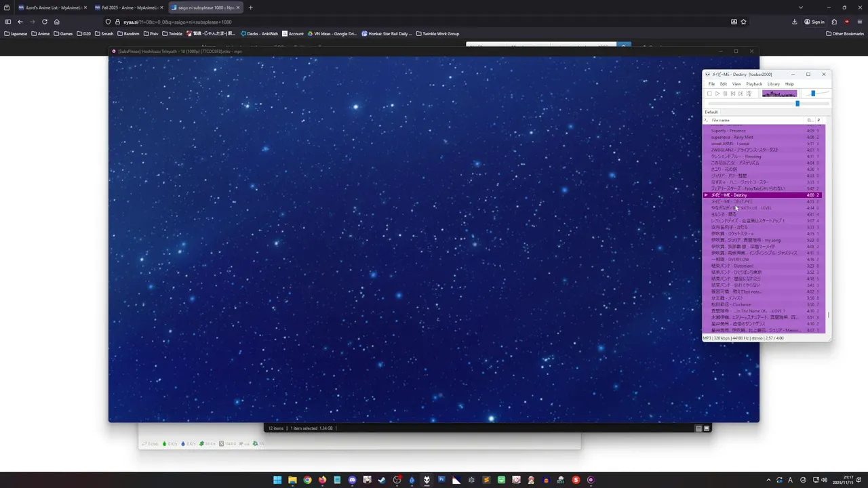
Task: Open foobar2000 Playback menu
Action: (x=754, y=84)
